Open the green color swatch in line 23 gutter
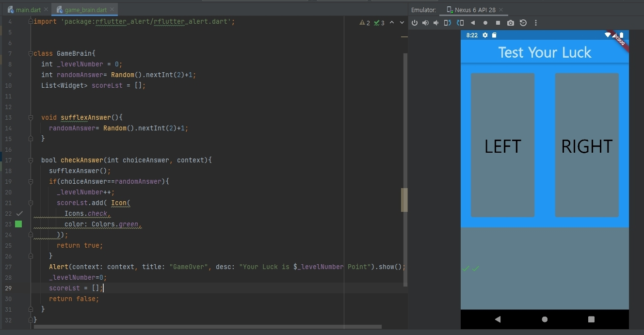The image size is (644, 335). (x=18, y=224)
